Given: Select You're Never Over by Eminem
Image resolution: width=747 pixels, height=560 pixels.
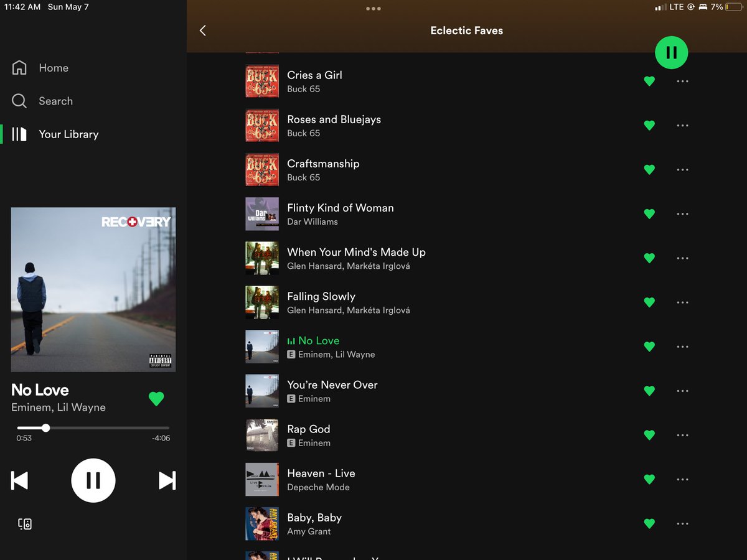Looking at the screenshot, I should [332, 385].
